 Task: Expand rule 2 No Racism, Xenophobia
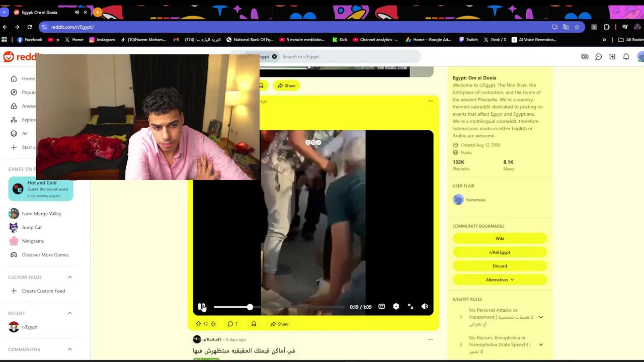pos(541,345)
